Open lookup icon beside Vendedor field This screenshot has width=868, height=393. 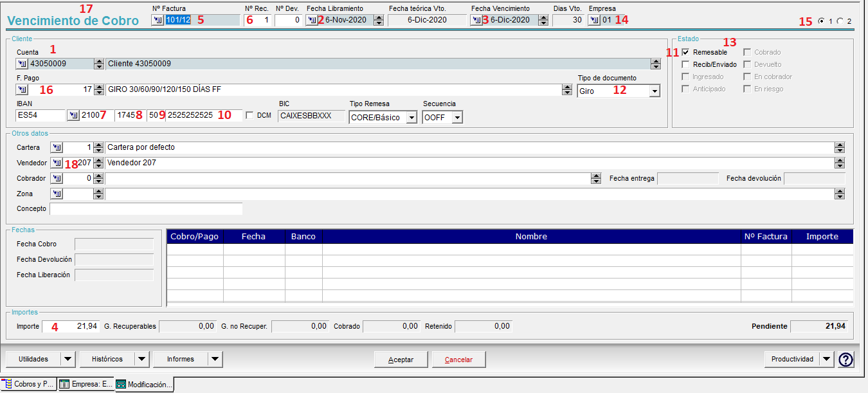57,163
